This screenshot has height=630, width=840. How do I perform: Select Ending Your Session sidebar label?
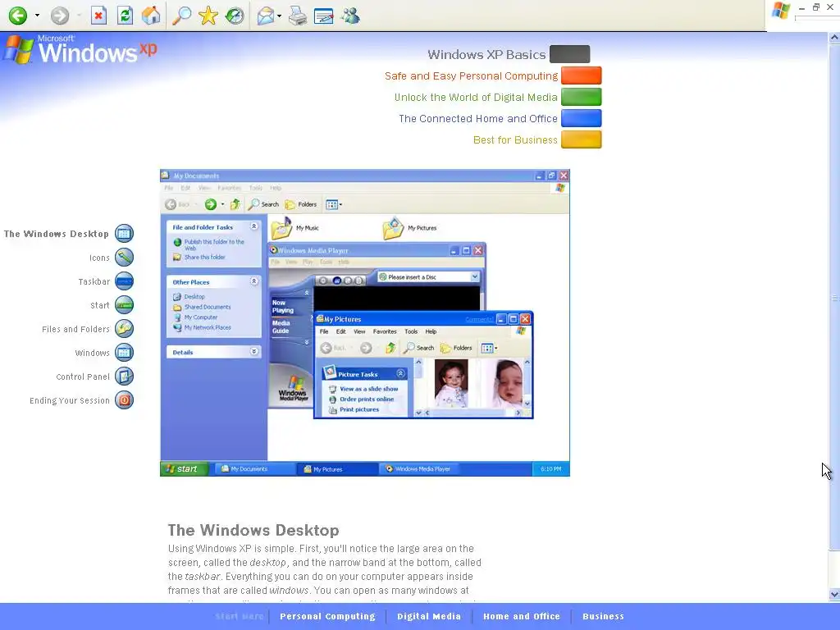(x=70, y=400)
